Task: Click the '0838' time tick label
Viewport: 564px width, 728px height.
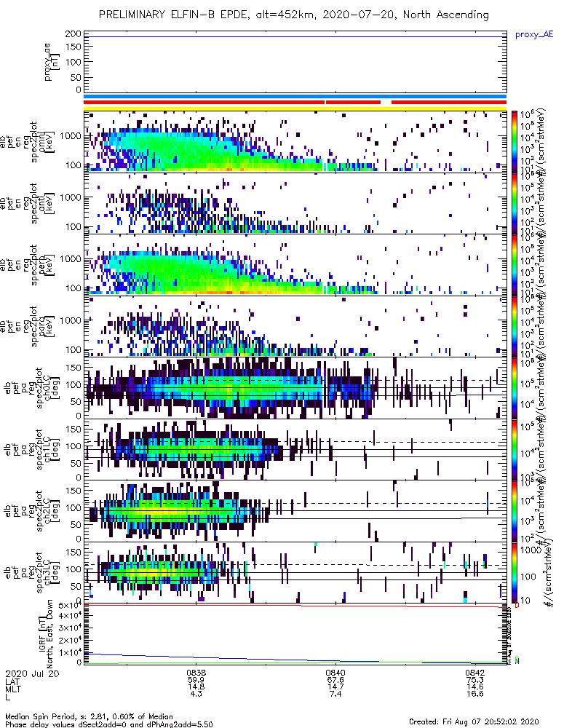Action: click(x=196, y=673)
